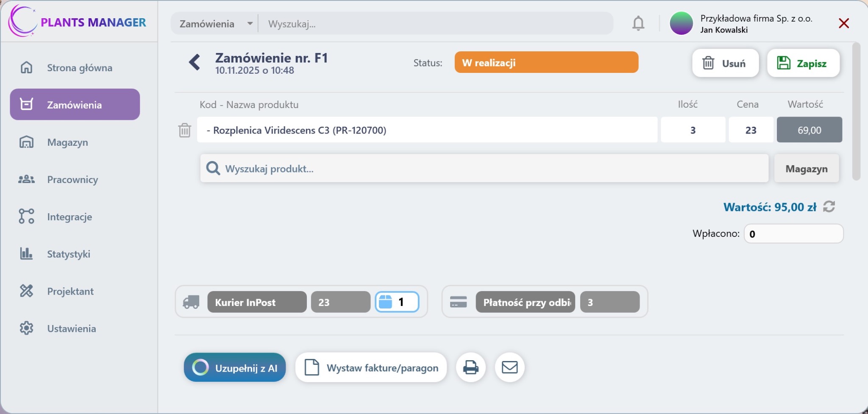This screenshot has width=868, height=414.
Task: Click Wystaw fakture/paragon button
Action: [371, 368]
